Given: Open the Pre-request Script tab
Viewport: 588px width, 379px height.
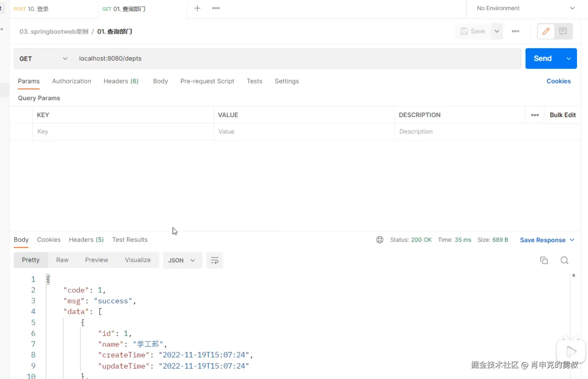Looking at the screenshot, I should tap(207, 81).
